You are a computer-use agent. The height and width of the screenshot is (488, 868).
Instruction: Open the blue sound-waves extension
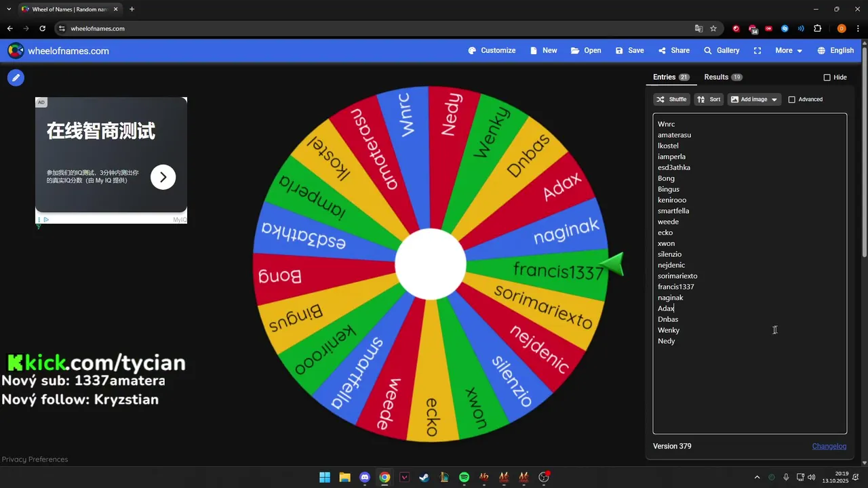point(801,28)
